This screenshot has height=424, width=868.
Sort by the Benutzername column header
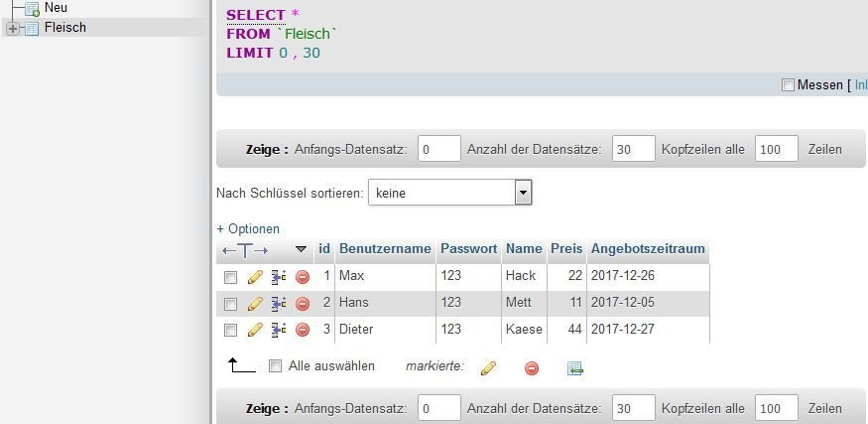click(x=385, y=249)
